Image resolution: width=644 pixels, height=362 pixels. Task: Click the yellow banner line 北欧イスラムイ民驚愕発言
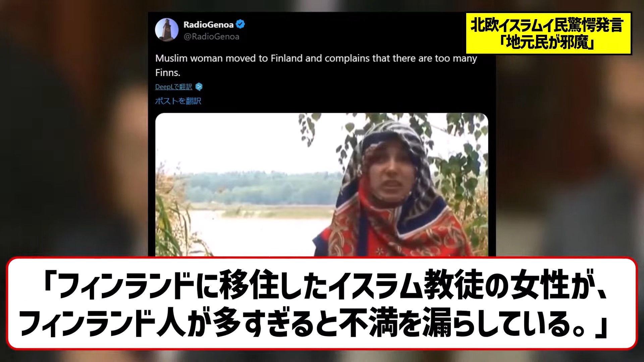pyautogui.click(x=547, y=25)
